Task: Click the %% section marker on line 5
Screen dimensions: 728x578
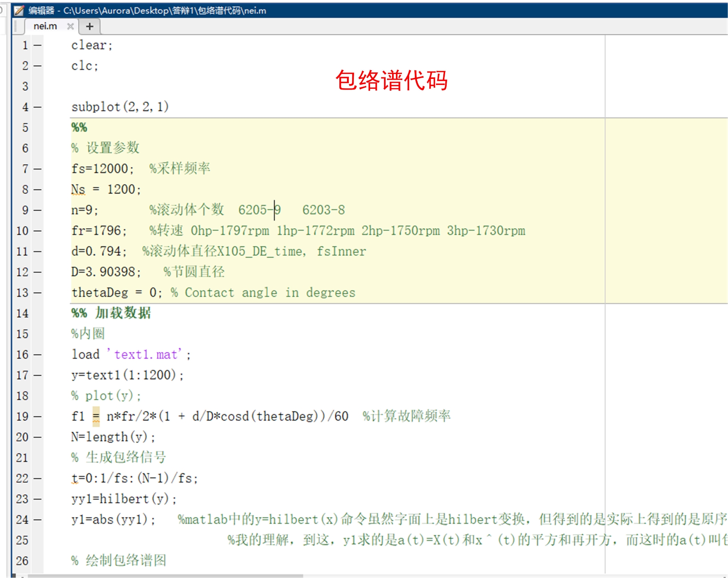Action: [x=79, y=127]
